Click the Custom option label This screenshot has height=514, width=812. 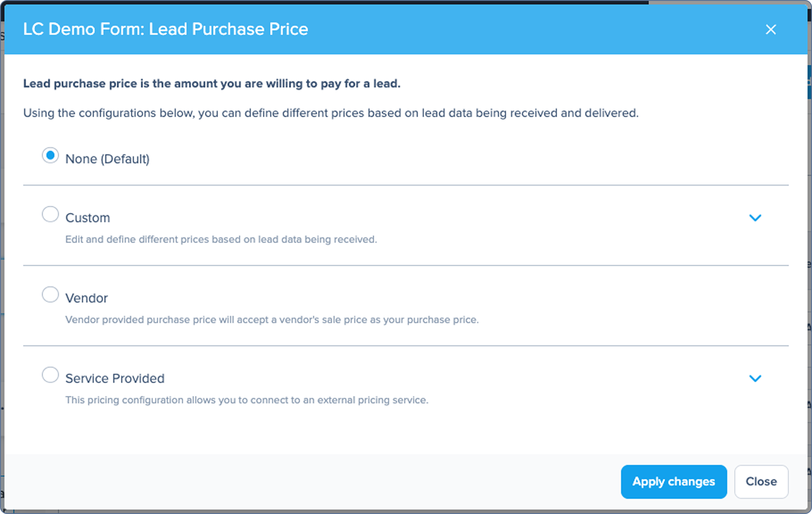point(88,218)
